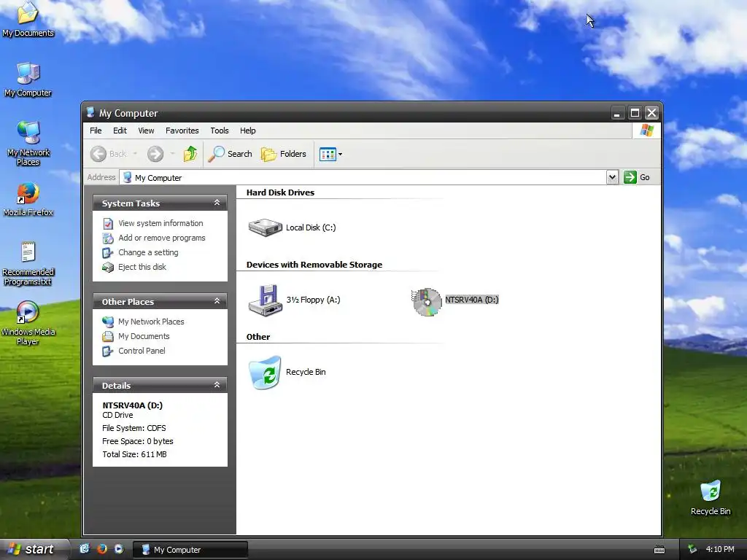Viewport: 747px width, 560px height.
Task: Maximize the My Computer window
Action: 635,113
